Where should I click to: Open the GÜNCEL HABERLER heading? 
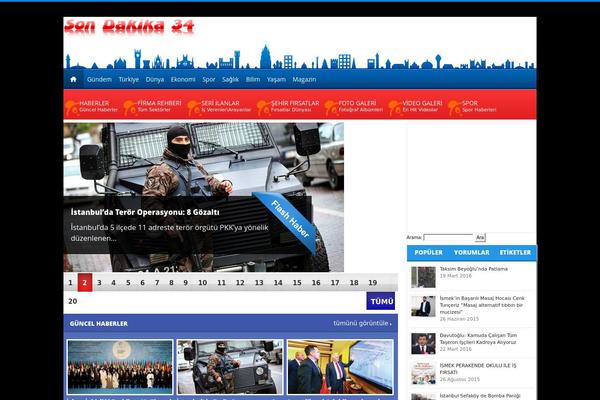click(99, 324)
